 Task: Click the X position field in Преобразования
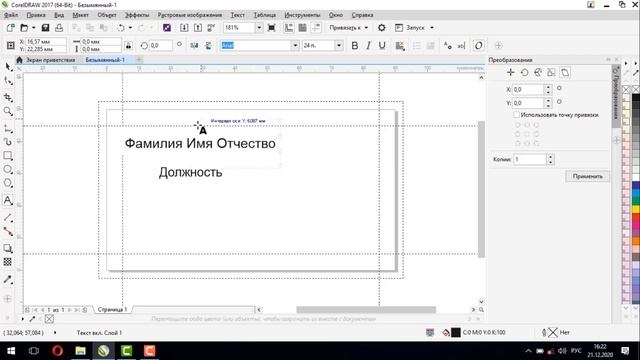point(528,89)
